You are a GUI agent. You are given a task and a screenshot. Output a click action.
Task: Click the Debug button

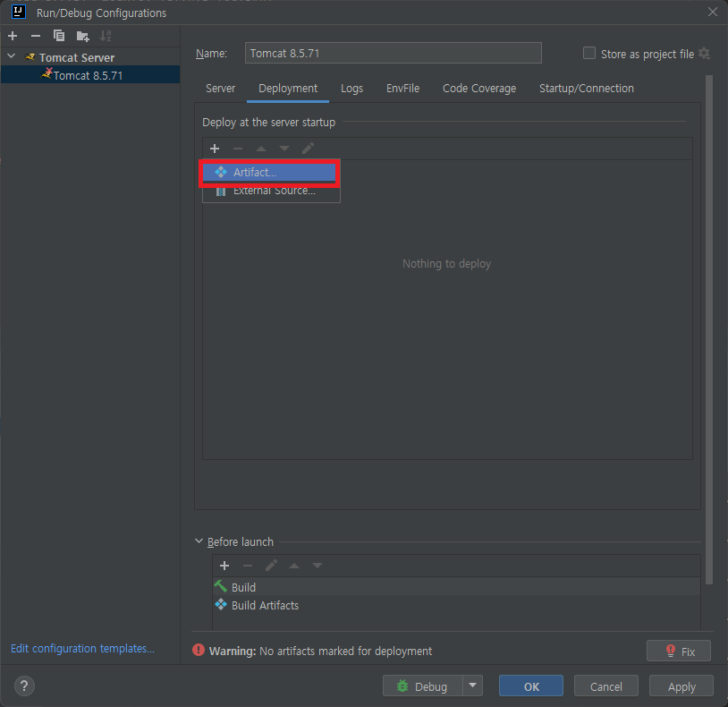(x=422, y=686)
